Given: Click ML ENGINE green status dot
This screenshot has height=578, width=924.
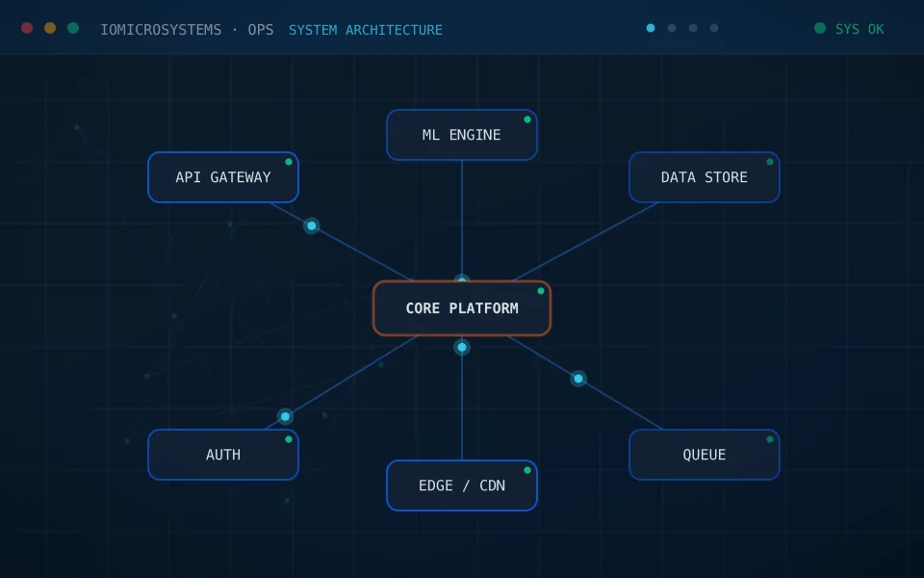Looking at the screenshot, I should [527, 119].
